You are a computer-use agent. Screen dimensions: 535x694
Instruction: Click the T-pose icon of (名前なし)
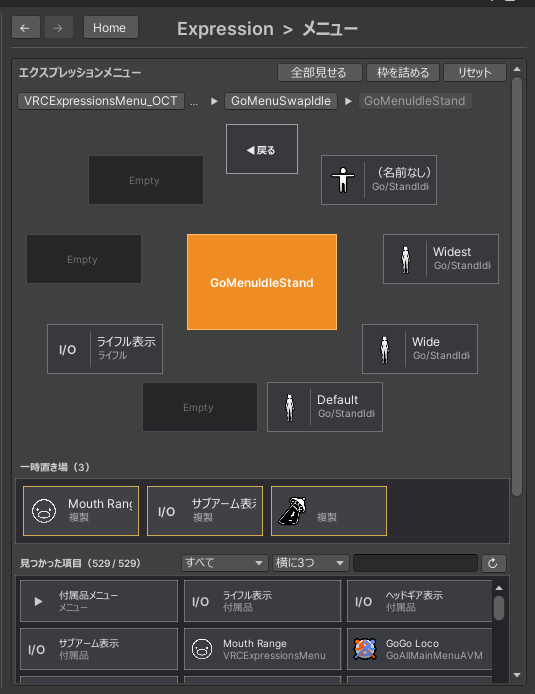click(343, 180)
